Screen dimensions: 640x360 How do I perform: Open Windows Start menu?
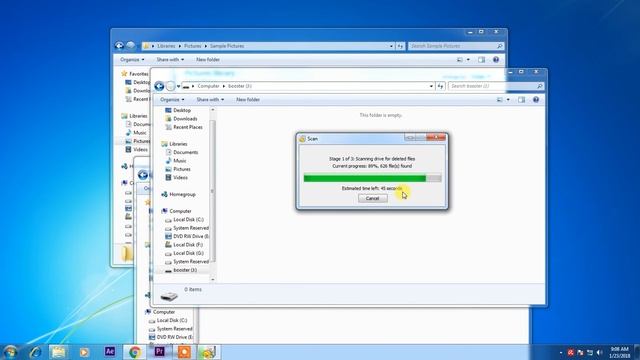9,352
